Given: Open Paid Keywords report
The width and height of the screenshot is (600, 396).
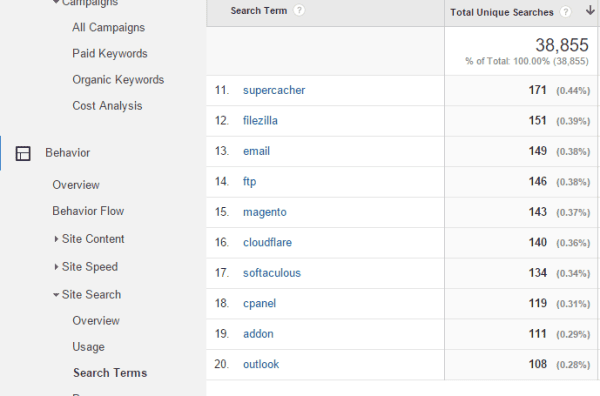Looking at the screenshot, I should pos(110,54).
